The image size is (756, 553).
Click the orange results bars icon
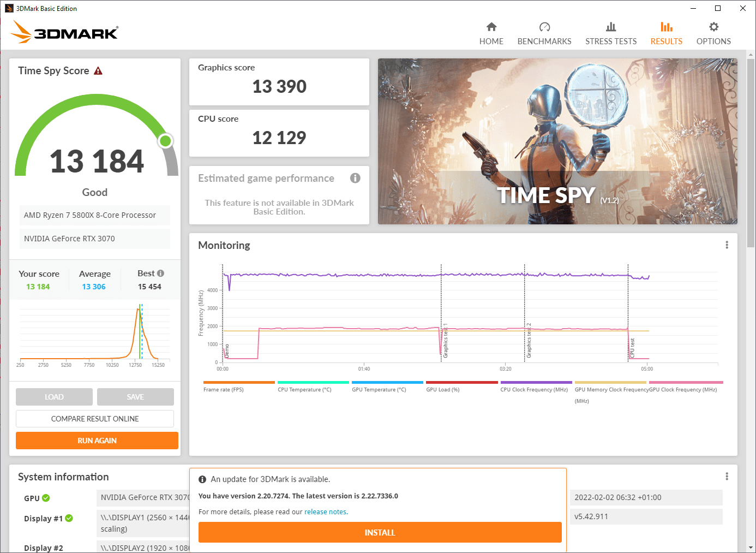coord(667,27)
